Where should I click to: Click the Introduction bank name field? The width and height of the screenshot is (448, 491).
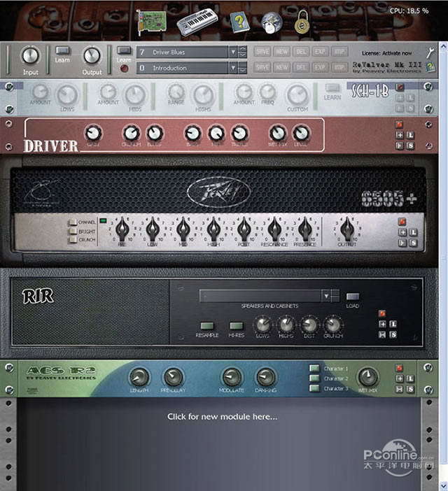182,68
